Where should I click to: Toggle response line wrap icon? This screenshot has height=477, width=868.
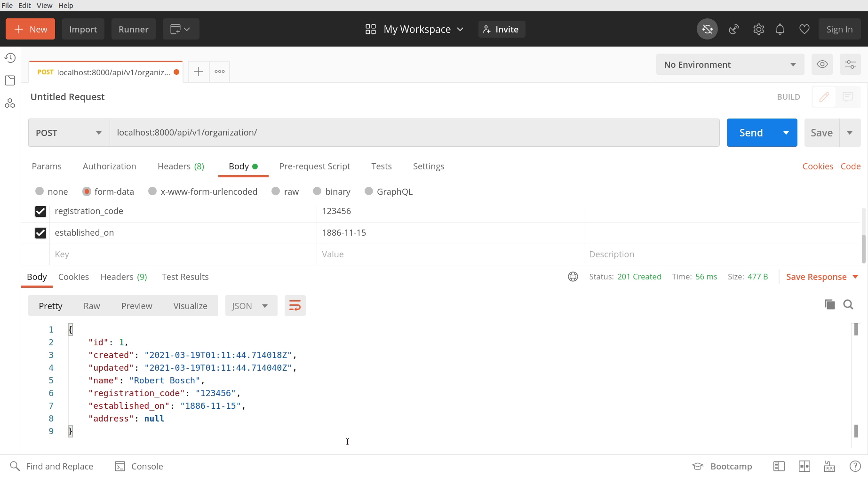(295, 306)
